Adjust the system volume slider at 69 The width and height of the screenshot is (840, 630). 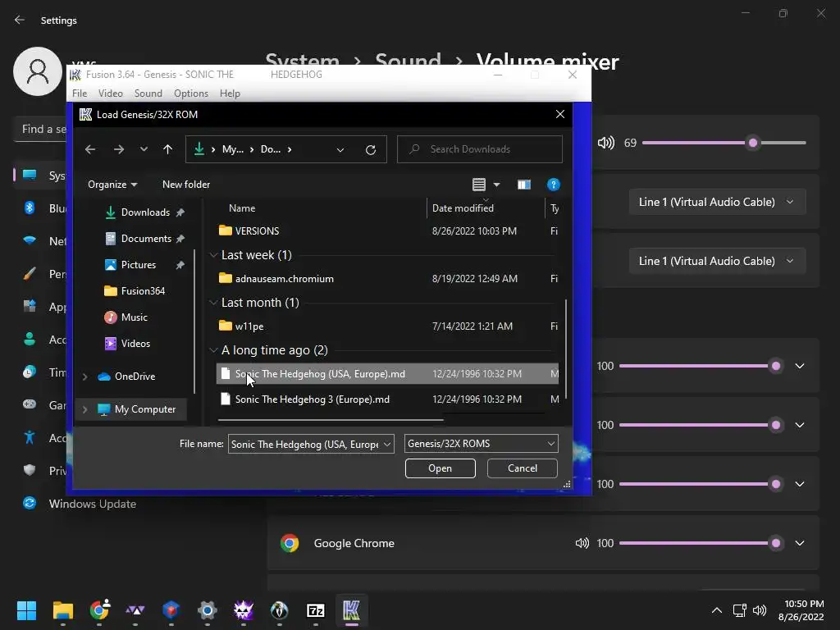pos(724,143)
